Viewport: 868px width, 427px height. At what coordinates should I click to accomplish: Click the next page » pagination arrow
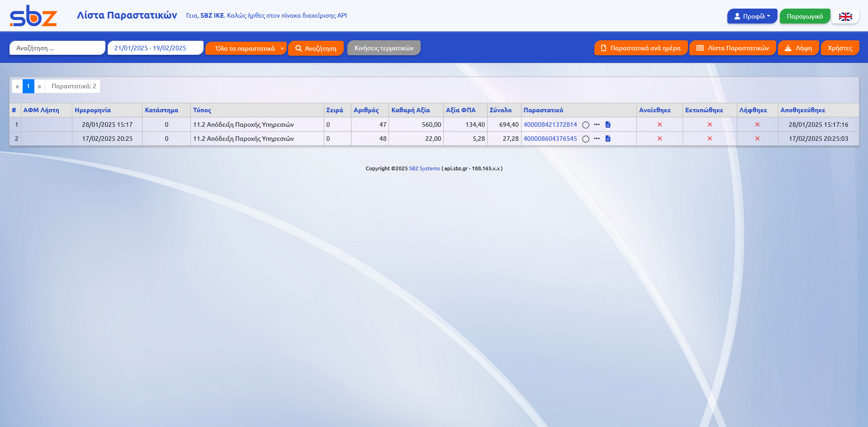[39, 86]
